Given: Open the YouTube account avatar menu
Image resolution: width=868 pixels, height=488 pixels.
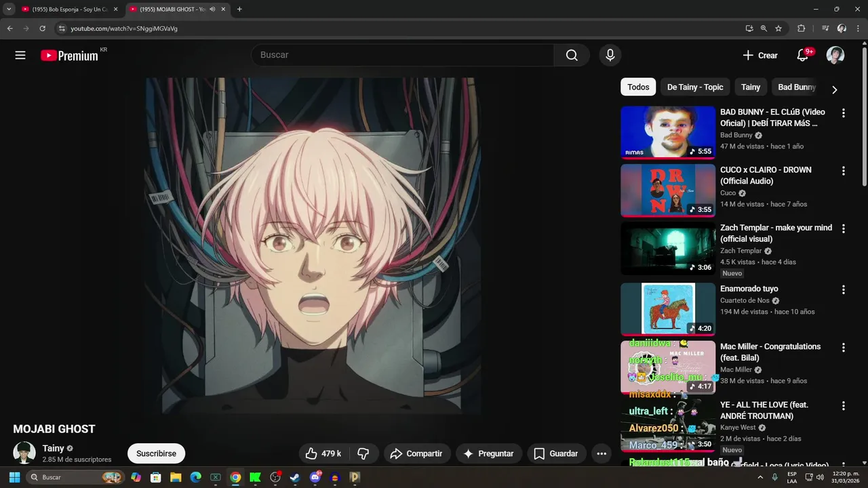Looking at the screenshot, I should pos(835,56).
